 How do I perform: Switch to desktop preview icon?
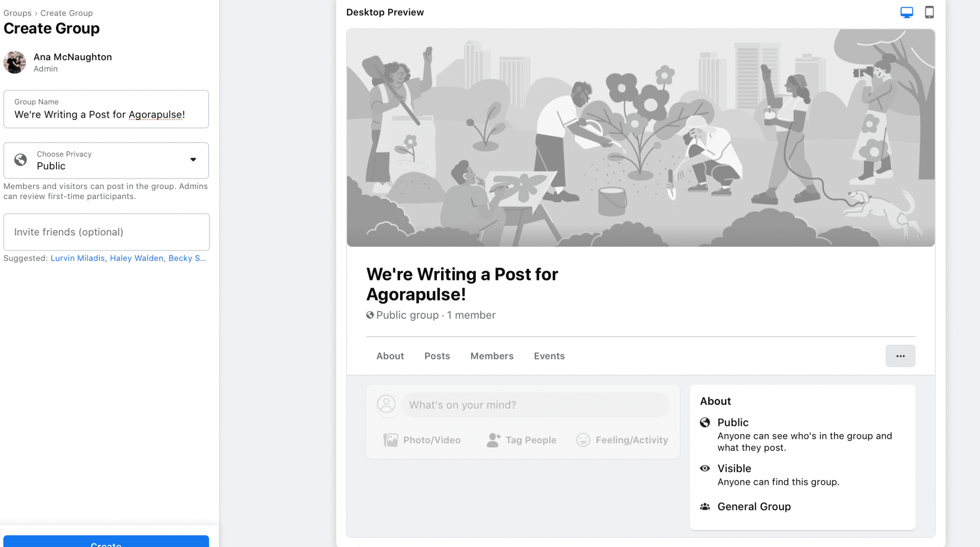point(906,12)
